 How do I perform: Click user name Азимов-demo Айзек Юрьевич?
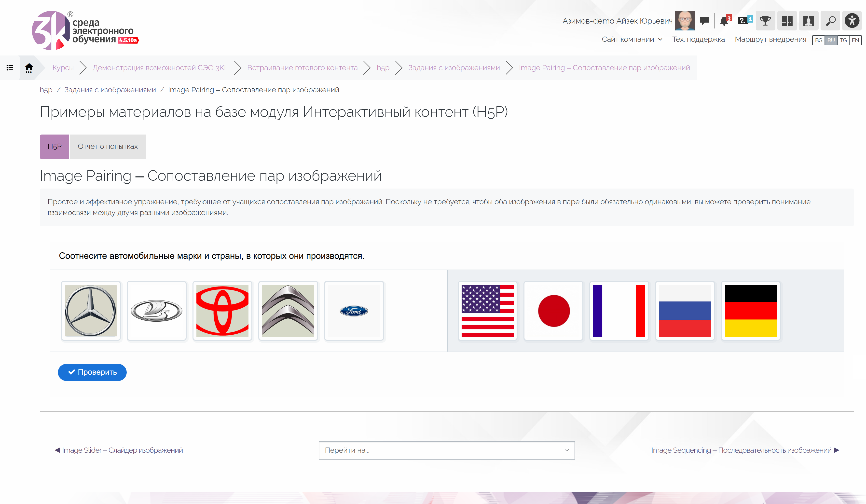[x=617, y=21]
